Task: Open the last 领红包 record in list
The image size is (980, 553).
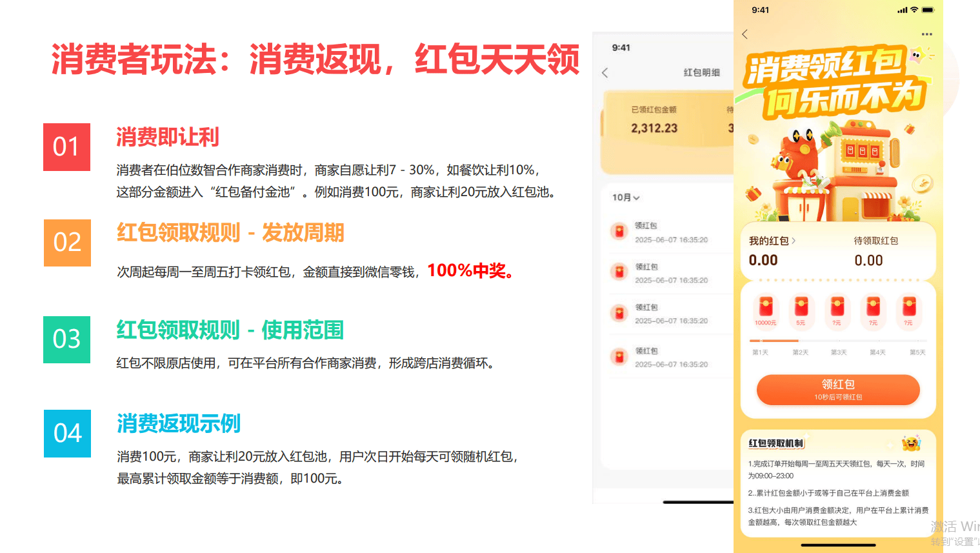Action: point(665,357)
